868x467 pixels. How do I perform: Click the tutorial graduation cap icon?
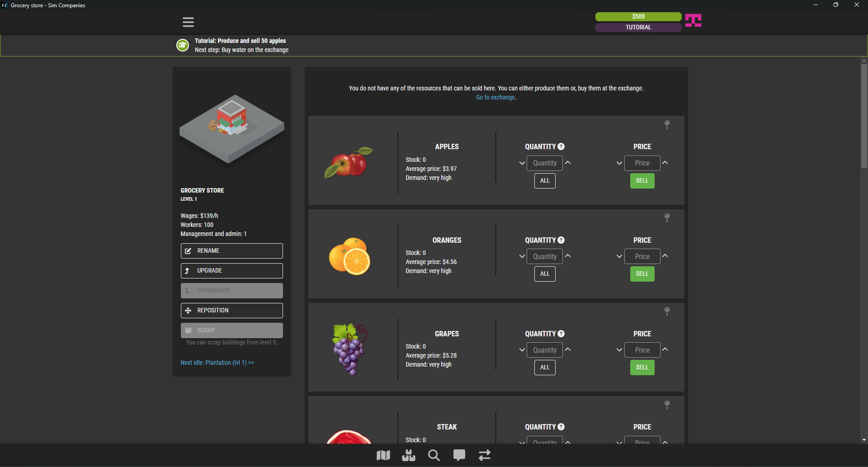[x=183, y=45]
